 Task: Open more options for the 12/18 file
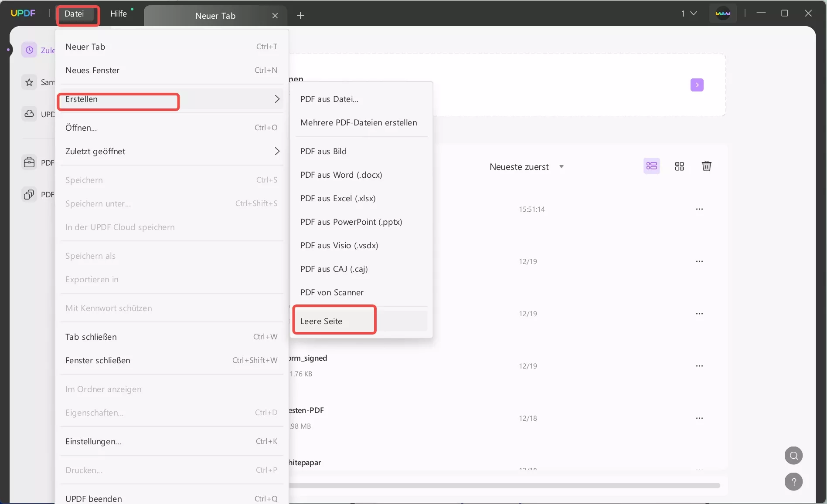pos(700,418)
